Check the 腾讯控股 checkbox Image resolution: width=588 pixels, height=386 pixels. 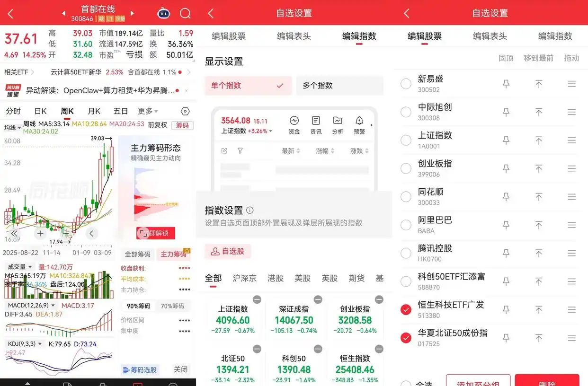406,253
